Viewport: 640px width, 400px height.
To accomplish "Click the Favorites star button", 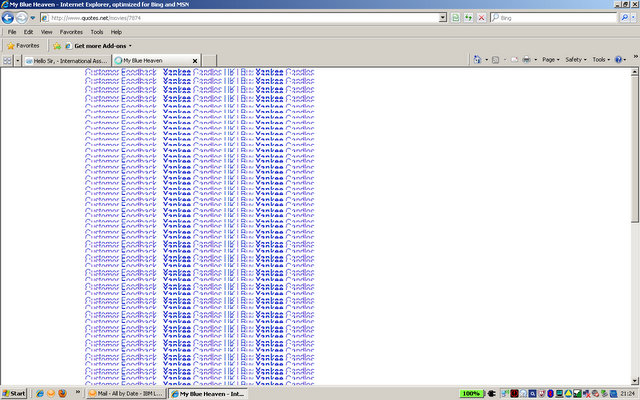I will click(x=23, y=46).
